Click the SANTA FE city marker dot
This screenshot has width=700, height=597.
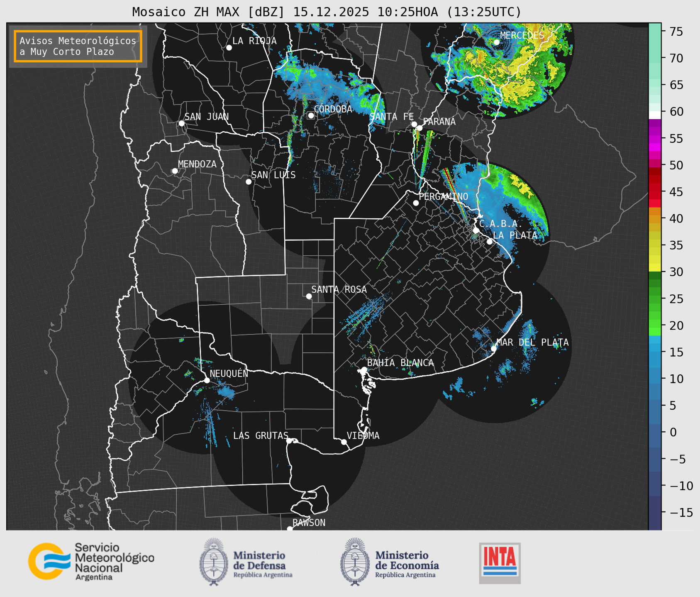tap(414, 124)
